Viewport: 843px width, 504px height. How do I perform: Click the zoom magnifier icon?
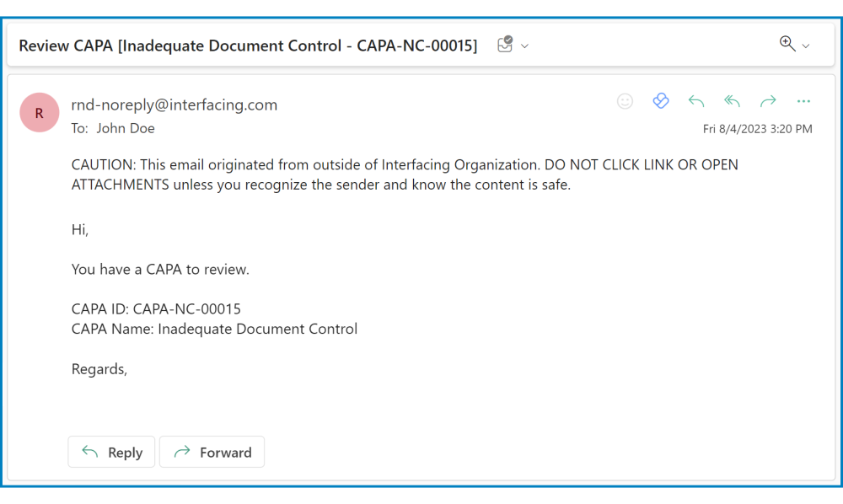click(787, 44)
